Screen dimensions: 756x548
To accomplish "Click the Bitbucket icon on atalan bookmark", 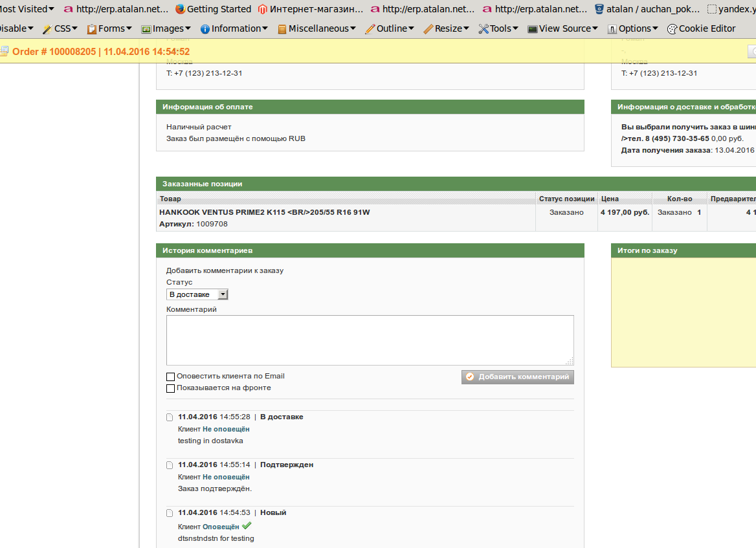I will click(x=599, y=9).
